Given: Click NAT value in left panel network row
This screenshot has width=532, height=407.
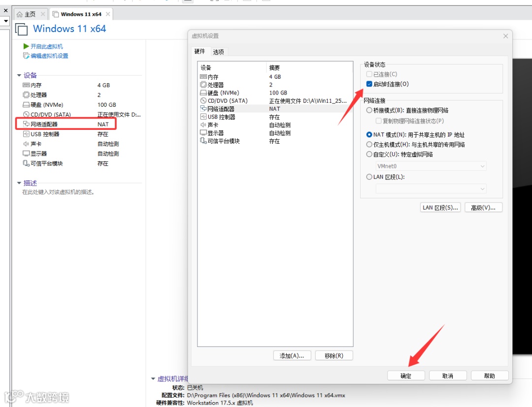Looking at the screenshot, I should [x=103, y=125].
